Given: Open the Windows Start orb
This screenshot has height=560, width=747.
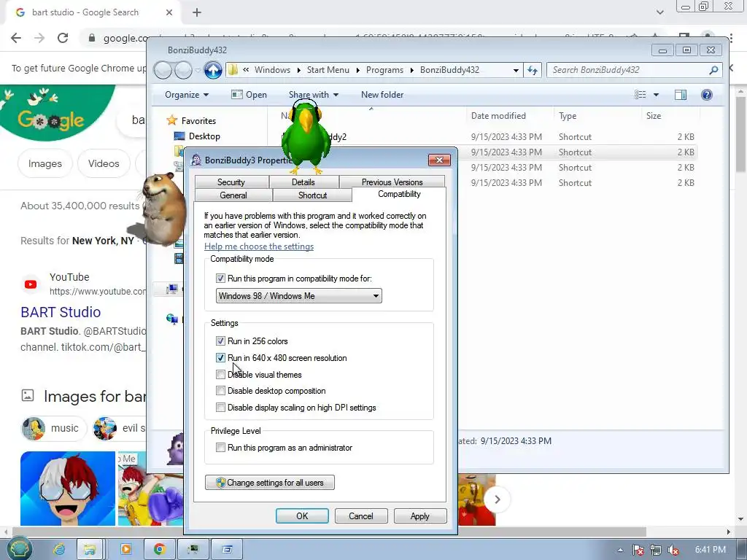Looking at the screenshot, I should 20,548.
